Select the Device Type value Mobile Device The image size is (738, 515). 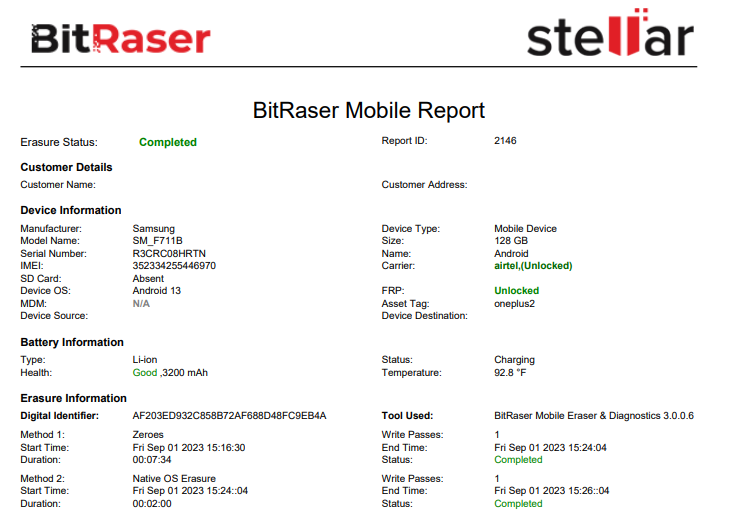[525, 229]
